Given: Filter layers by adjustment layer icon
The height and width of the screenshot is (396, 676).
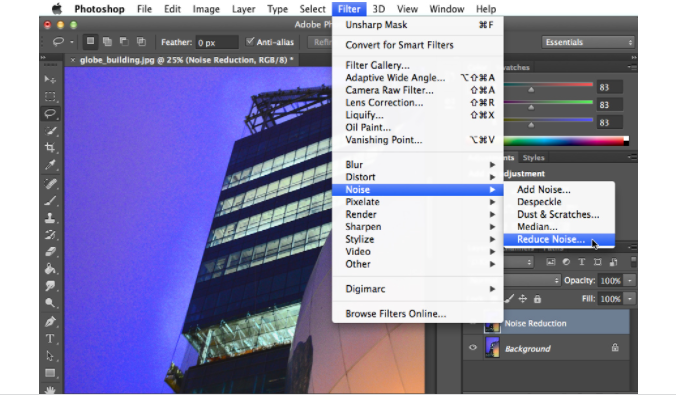Looking at the screenshot, I should (566, 262).
